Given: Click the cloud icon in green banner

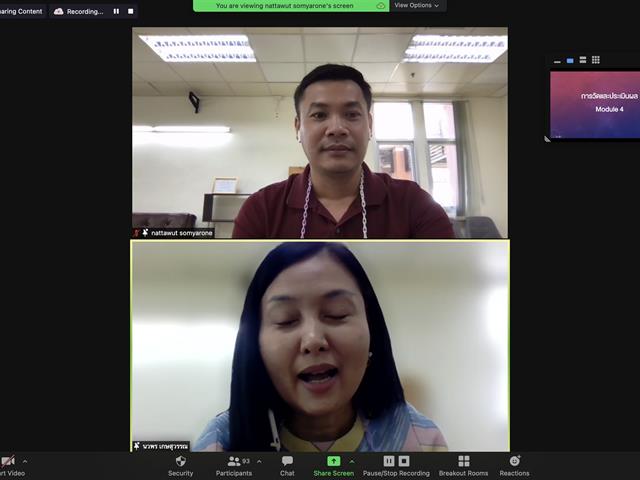Looking at the screenshot, I should pos(380,6).
